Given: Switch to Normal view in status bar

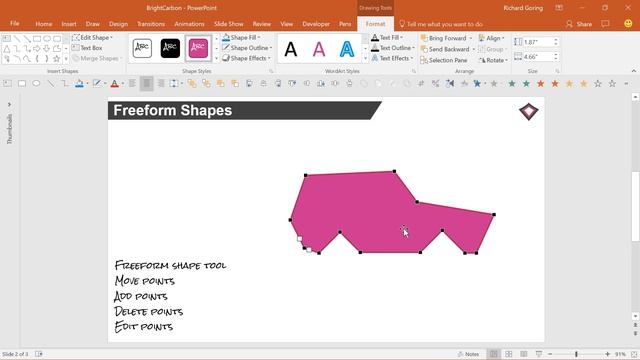Looking at the screenshot, I should [493, 354].
